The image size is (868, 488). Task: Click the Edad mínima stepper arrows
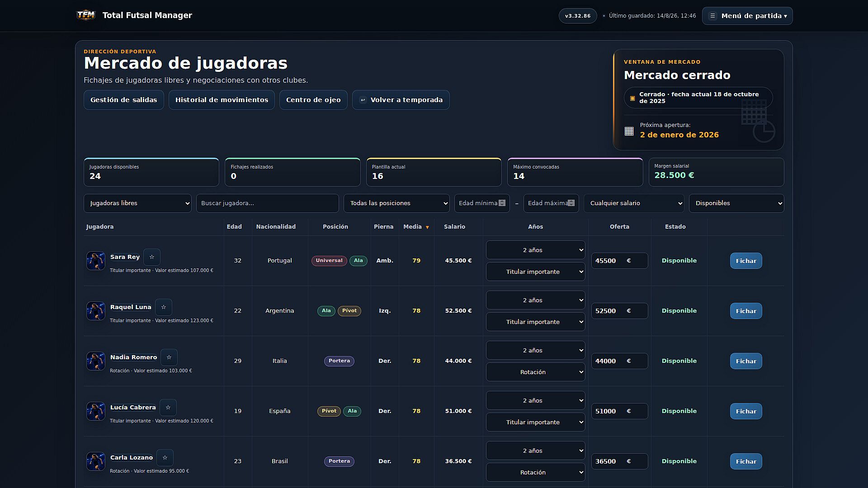(x=502, y=203)
